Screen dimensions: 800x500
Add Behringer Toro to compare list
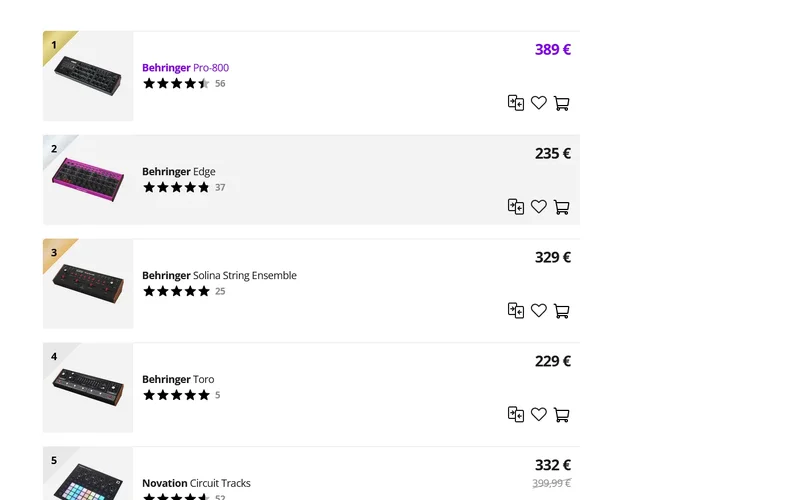point(516,415)
